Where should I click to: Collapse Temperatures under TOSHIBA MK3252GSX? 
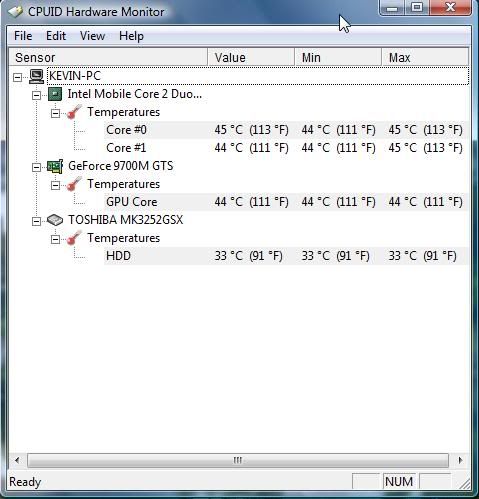pyautogui.click(x=55, y=239)
